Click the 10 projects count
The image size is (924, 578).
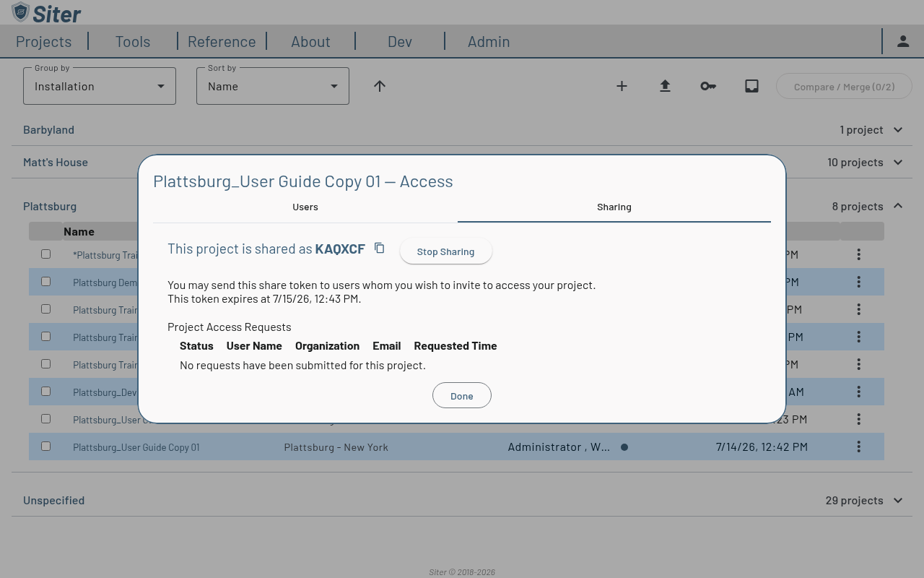coord(855,162)
